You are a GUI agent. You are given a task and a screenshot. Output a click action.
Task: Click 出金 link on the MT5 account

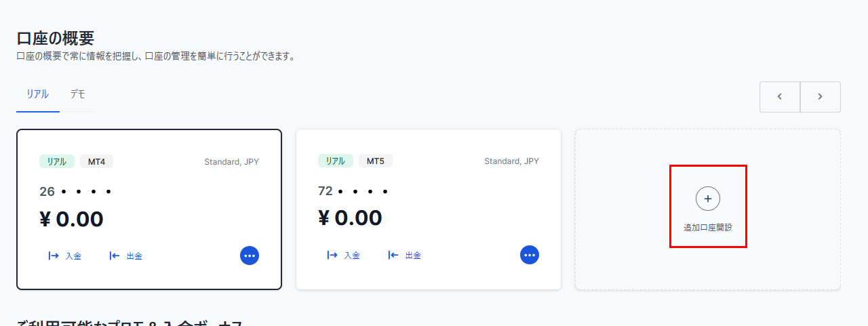point(413,256)
